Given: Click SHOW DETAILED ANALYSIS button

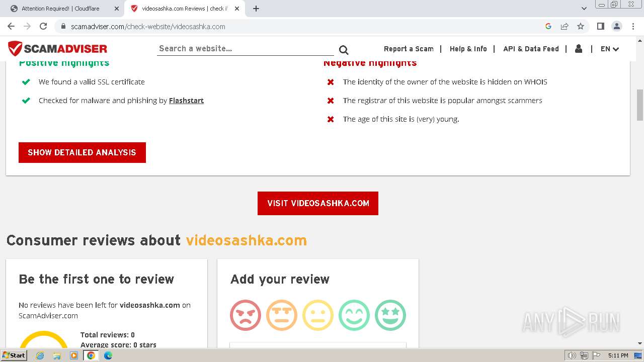Looking at the screenshot, I should 82,152.
